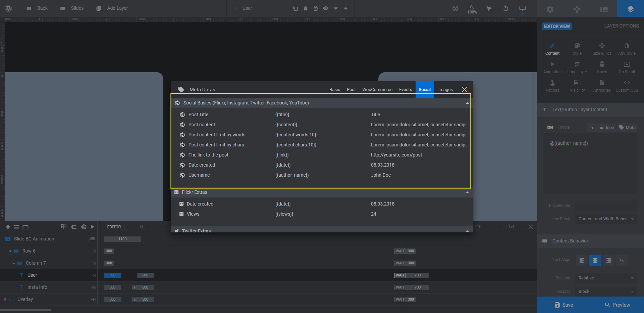Viewport: 644px width, 313px height.
Task: Collapse the Social Basics section
Action: click(467, 103)
